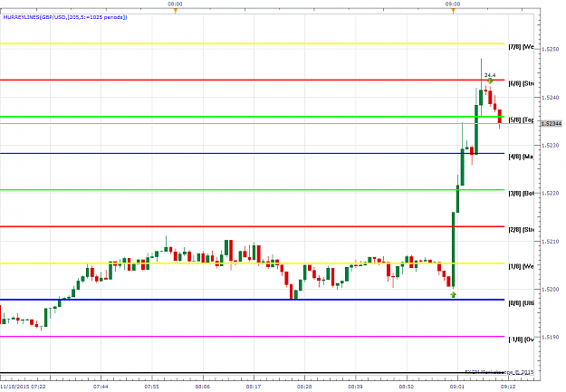Select the yellow [7/8] Murrey line
The width and height of the screenshot is (566, 392).
pos(252,43)
